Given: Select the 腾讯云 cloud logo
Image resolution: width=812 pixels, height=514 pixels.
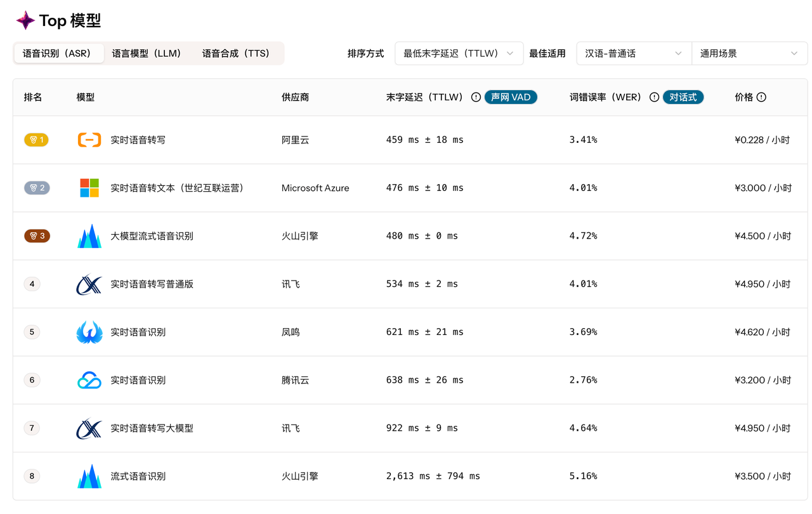Looking at the screenshot, I should click(89, 379).
